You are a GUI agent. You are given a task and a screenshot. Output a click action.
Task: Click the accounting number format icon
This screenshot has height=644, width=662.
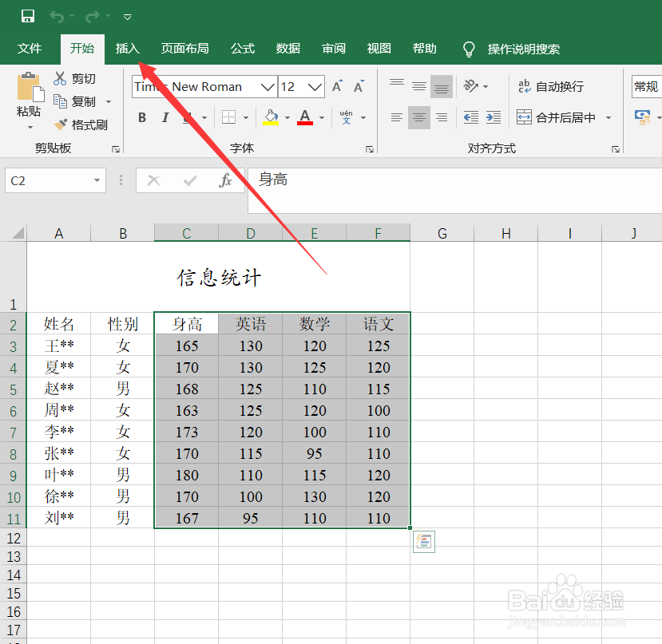pos(643,117)
